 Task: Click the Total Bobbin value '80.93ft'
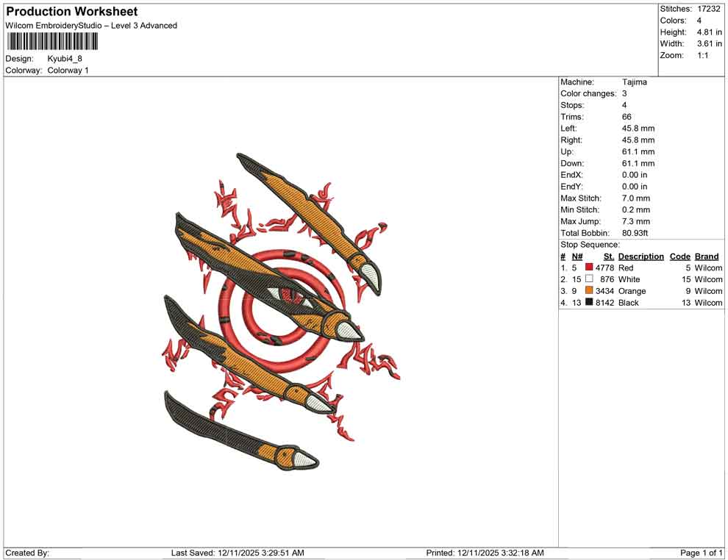tap(635, 233)
